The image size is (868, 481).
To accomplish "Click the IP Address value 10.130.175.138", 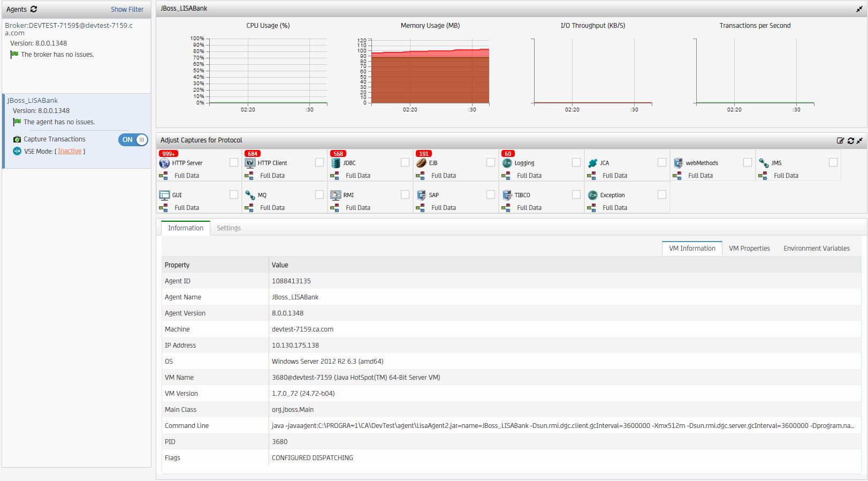I will click(x=295, y=345).
